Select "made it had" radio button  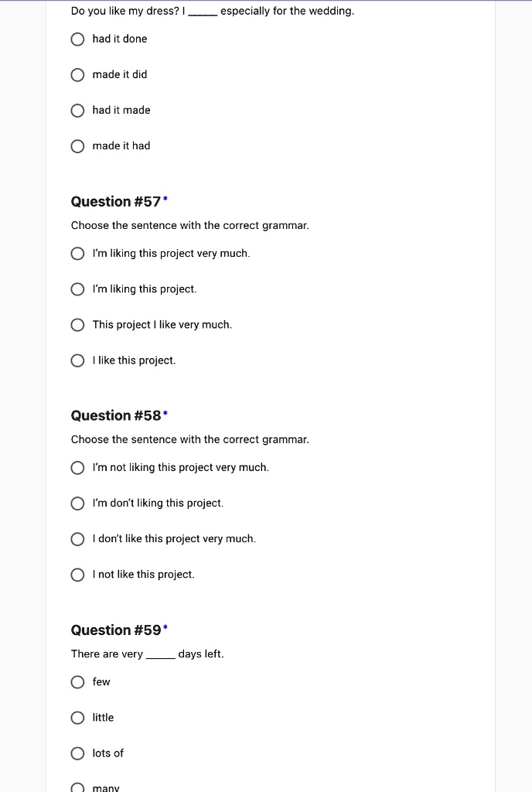[x=77, y=146]
